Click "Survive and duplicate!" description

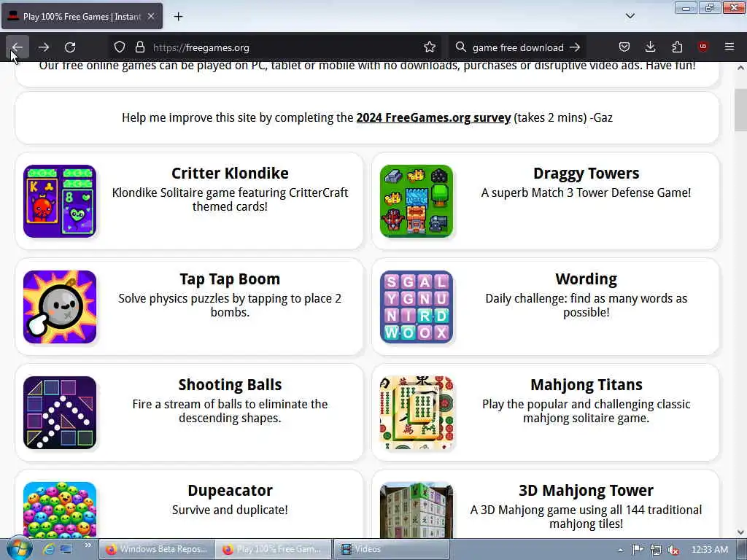230,510
